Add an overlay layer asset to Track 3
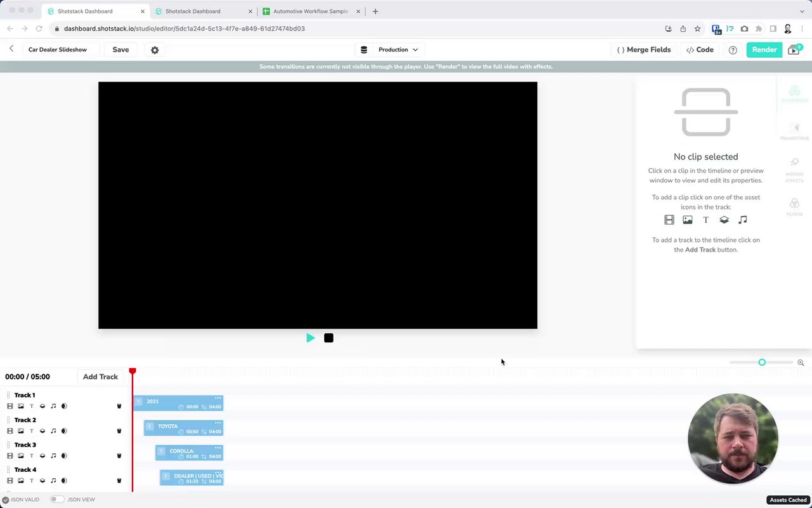Image resolution: width=812 pixels, height=508 pixels. pyautogui.click(x=43, y=456)
